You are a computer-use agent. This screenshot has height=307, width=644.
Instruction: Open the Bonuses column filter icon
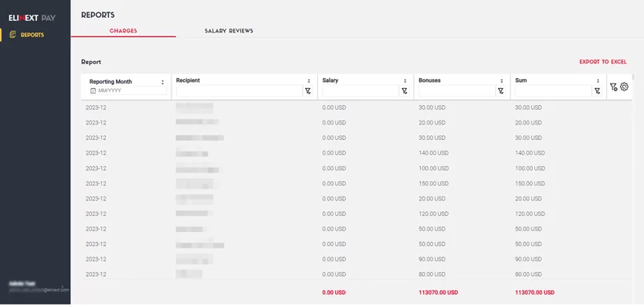pos(501,91)
